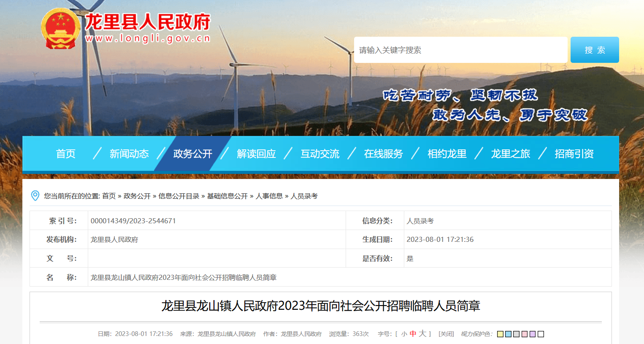The image size is (644, 344).
Task: Click the 龙里县人民政府 publisher value in table
Action: pos(114,240)
